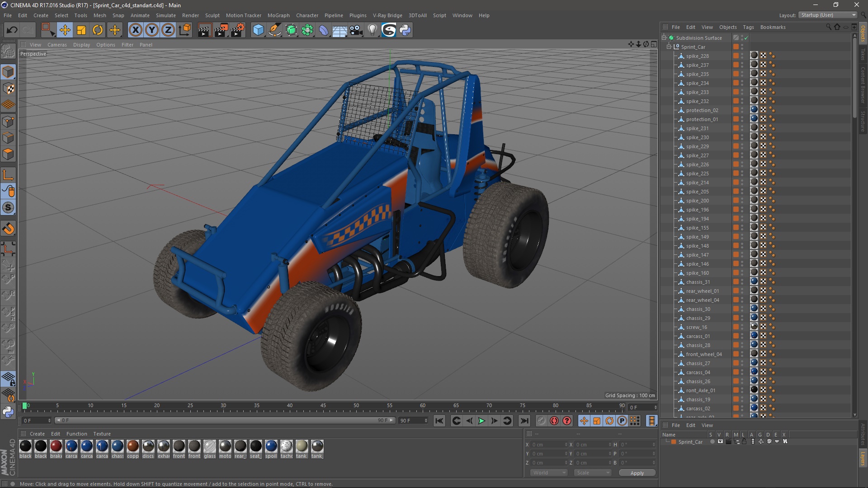Screen dimensions: 868x488
Task: Toggle Autokeying button
Action: coord(554,421)
